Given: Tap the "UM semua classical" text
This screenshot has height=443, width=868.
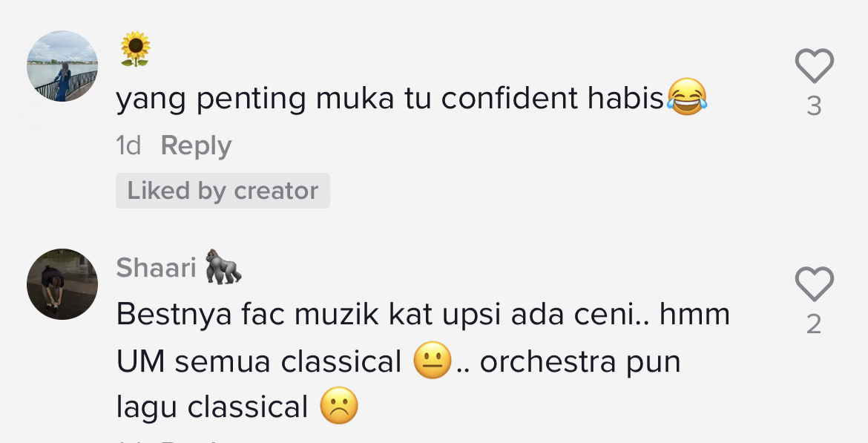Looking at the screenshot, I should (259, 362).
